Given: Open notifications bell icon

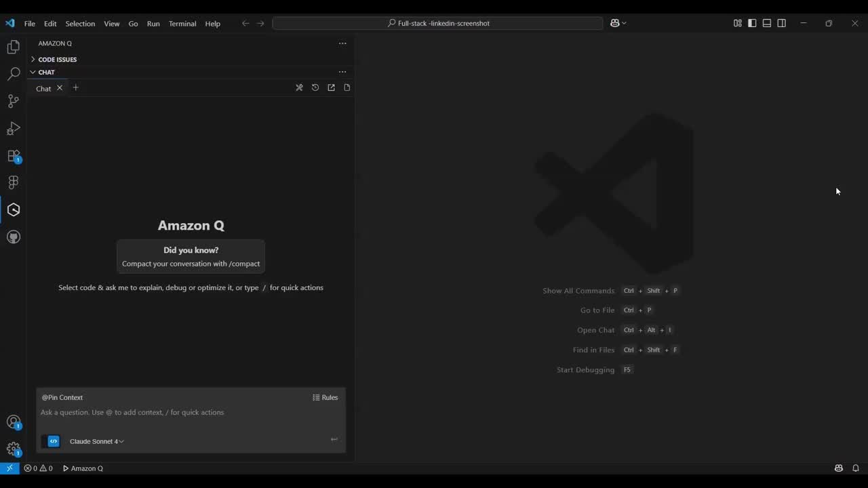Looking at the screenshot, I should [x=856, y=468].
